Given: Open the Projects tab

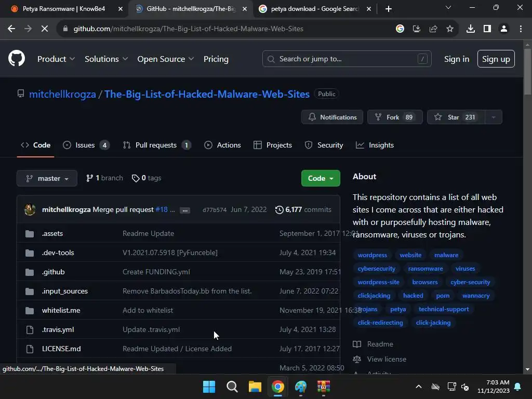Looking at the screenshot, I should (272, 145).
